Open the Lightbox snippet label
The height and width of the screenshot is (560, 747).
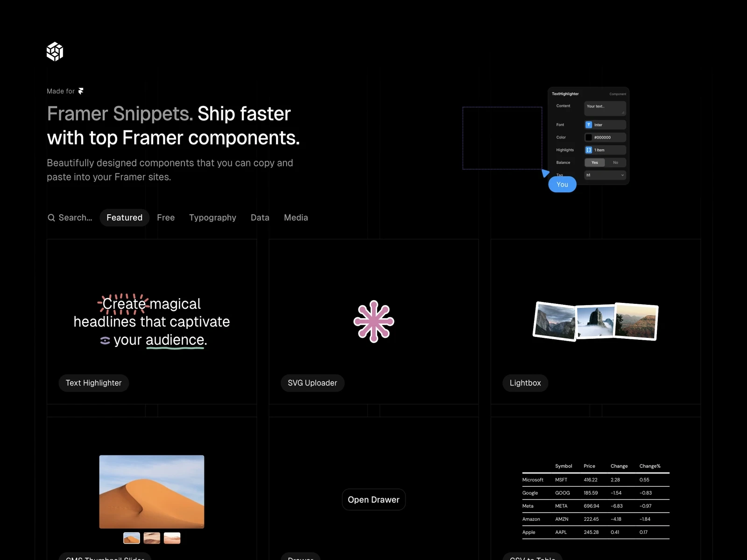[525, 383]
